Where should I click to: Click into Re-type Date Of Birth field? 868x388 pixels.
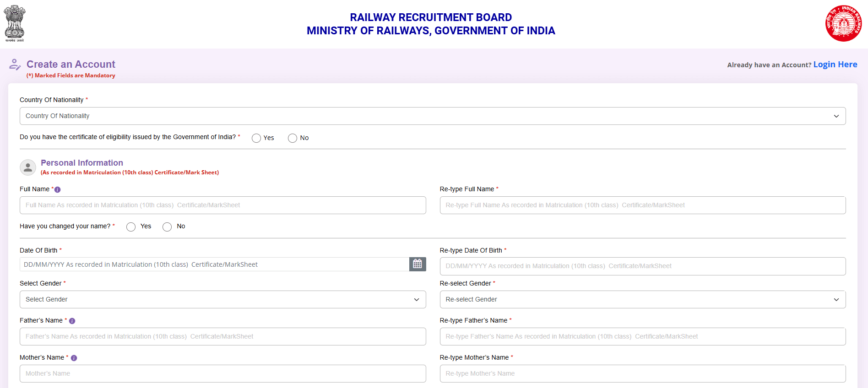click(643, 266)
